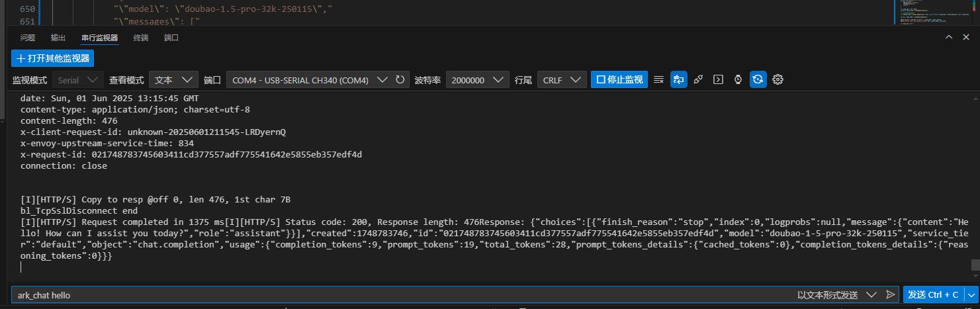
Task: Maximize the panel with the chevron-up icon
Action: coord(948,38)
